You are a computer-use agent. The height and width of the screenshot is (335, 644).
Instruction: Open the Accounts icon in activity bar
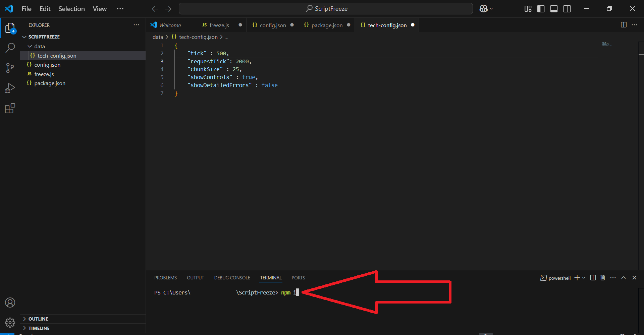pyautogui.click(x=10, y=303)
